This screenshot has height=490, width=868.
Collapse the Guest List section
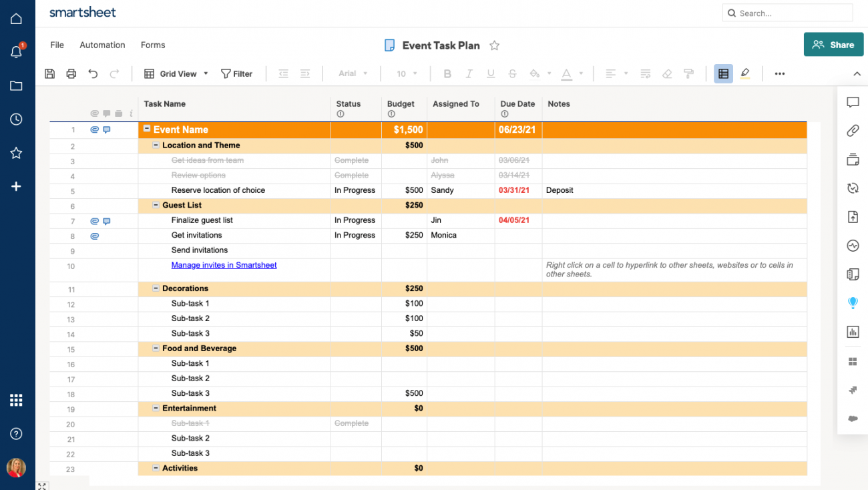[154, 206]
